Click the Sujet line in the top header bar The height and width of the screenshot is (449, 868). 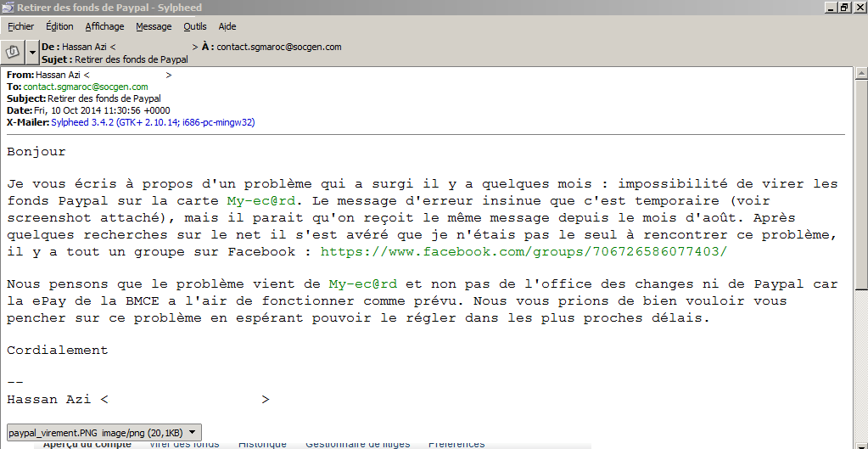(115, 59)
